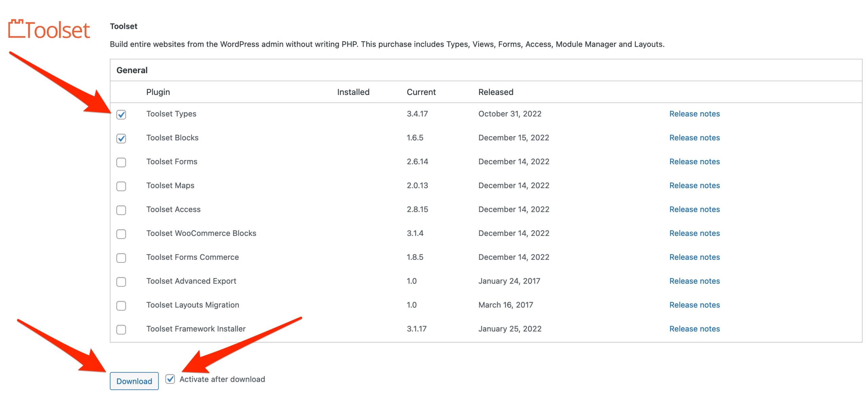Click version 3.4.17 of Toolset Types
868x393 pixels.
pyautogui.click(x=417, y=114)
